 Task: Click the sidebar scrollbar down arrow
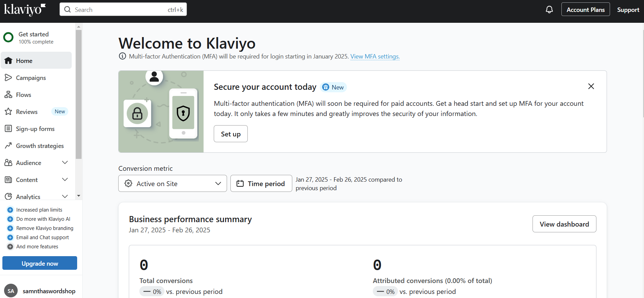(79, 196)
